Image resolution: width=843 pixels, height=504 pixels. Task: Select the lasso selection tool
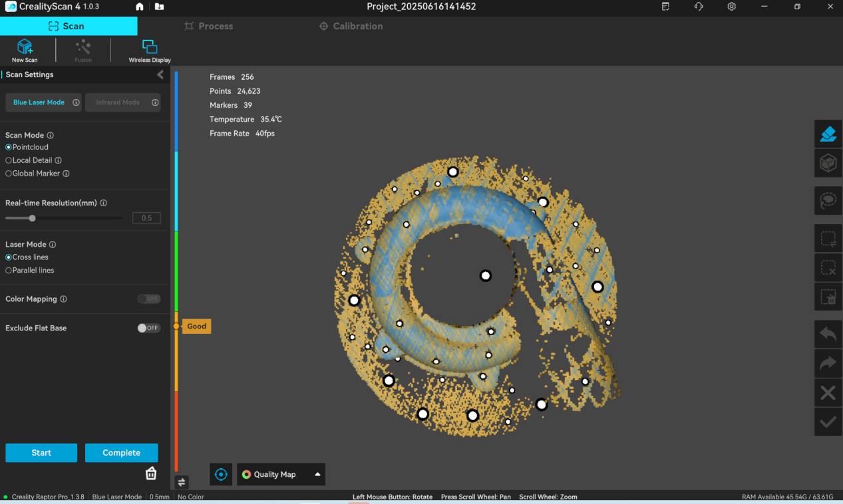[x=828, y=201]
